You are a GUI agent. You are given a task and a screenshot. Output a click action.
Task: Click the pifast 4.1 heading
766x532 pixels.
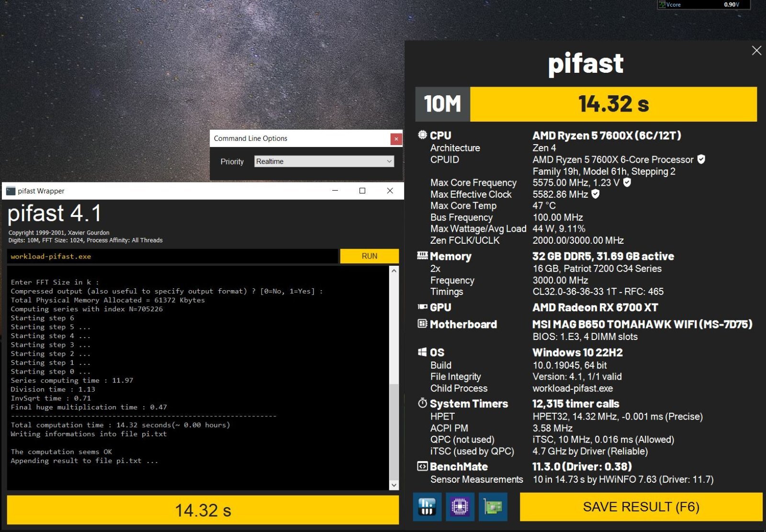tap(54, 213)
